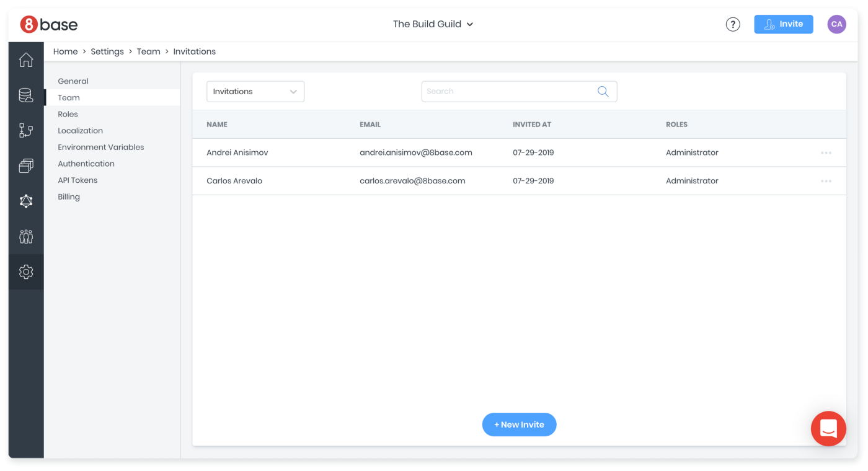Switch to the Roles settings tab

coord(68,113)
